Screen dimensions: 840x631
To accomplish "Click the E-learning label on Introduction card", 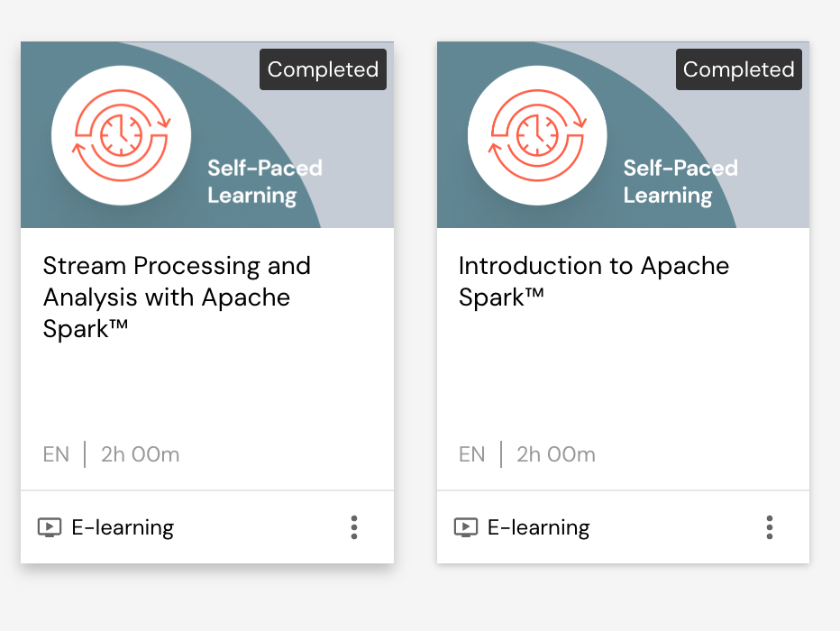I will point(538,527).
